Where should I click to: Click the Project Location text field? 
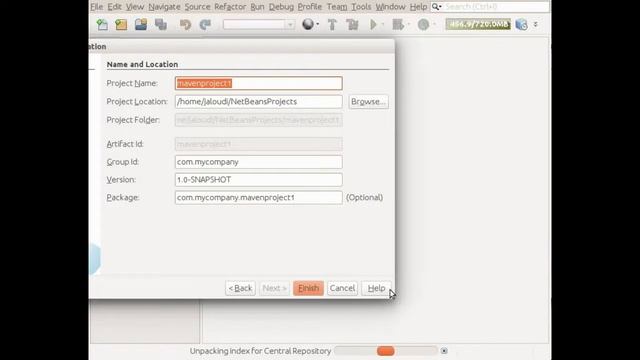click(258, 102)
